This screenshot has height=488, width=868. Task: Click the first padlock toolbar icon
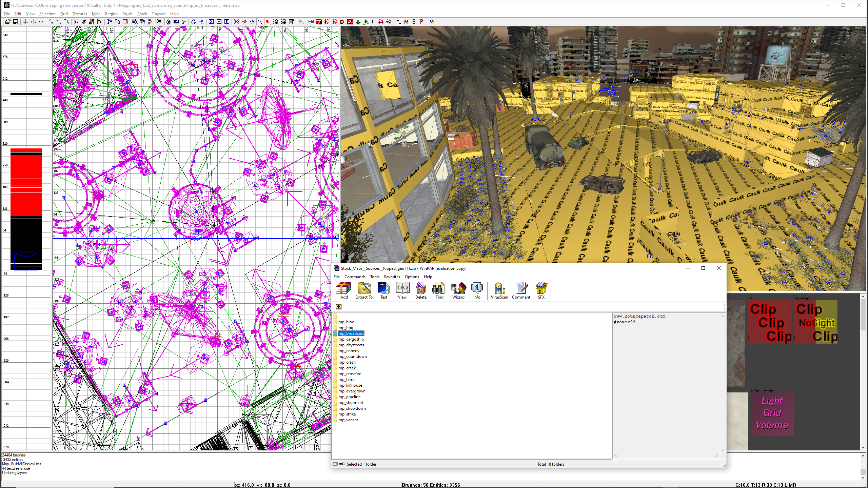276,22
